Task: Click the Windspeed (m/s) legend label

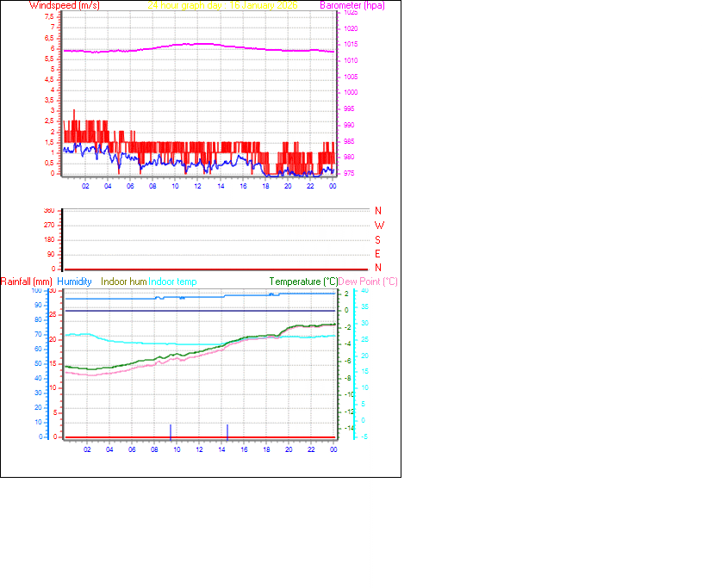Action: point(65,5)
